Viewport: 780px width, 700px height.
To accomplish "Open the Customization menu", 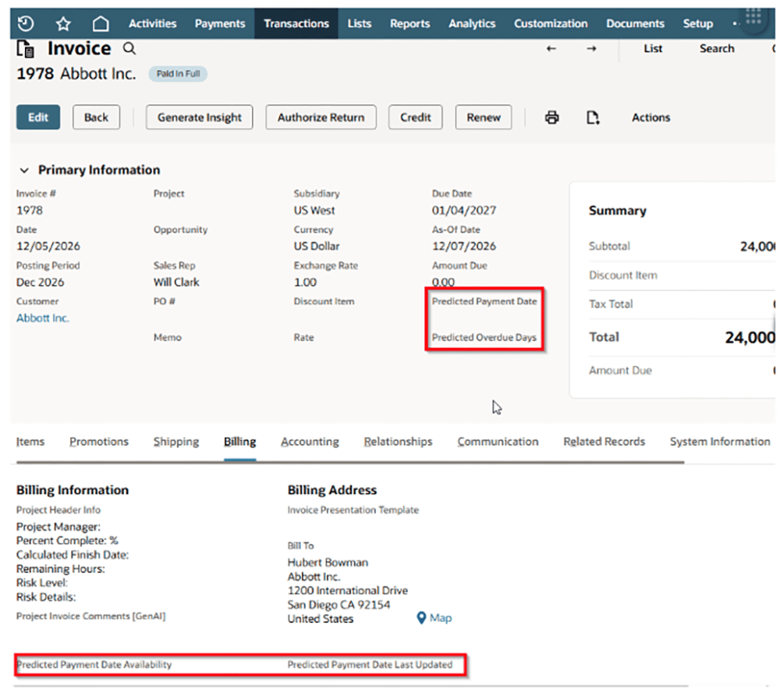I will [551, 23].
